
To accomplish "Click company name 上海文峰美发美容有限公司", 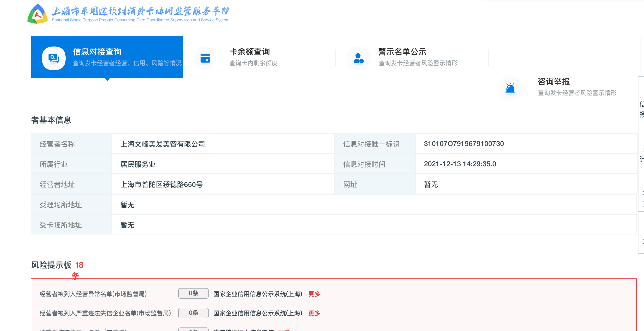I will (163, 144).
